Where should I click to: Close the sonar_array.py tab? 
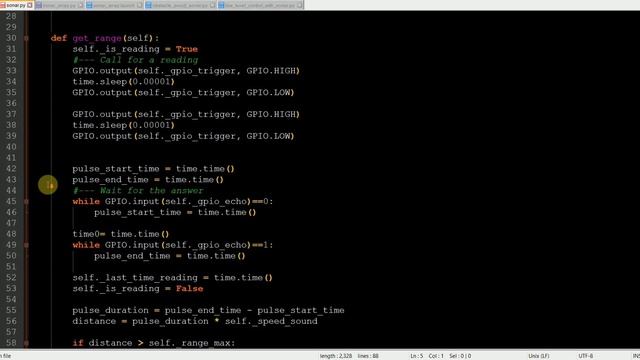pyautogui.click(x=80, y=5)
